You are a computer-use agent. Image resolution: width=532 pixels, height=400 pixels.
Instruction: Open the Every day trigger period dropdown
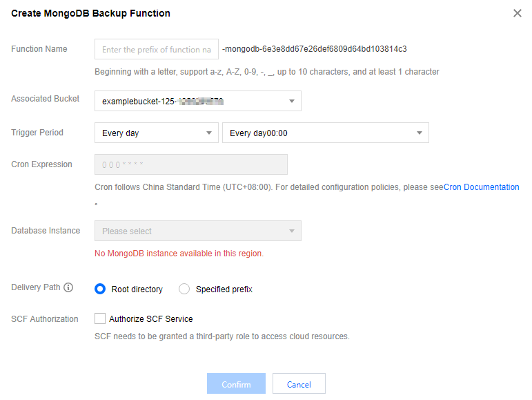tap(157, 133)
